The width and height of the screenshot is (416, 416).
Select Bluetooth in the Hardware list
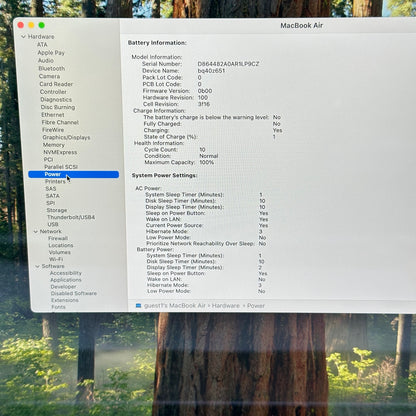pyautogui.click(x=52, y=68)
